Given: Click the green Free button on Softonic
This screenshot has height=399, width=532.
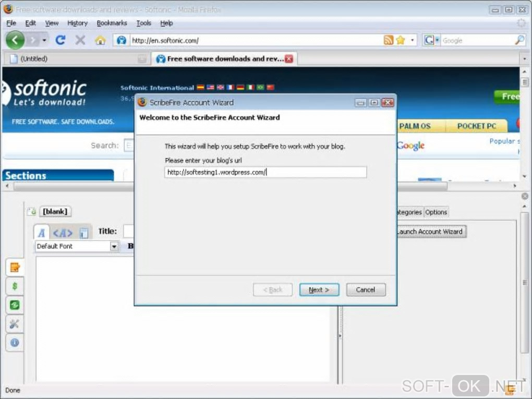Looking at the screenshot, I should coord(507,96).
